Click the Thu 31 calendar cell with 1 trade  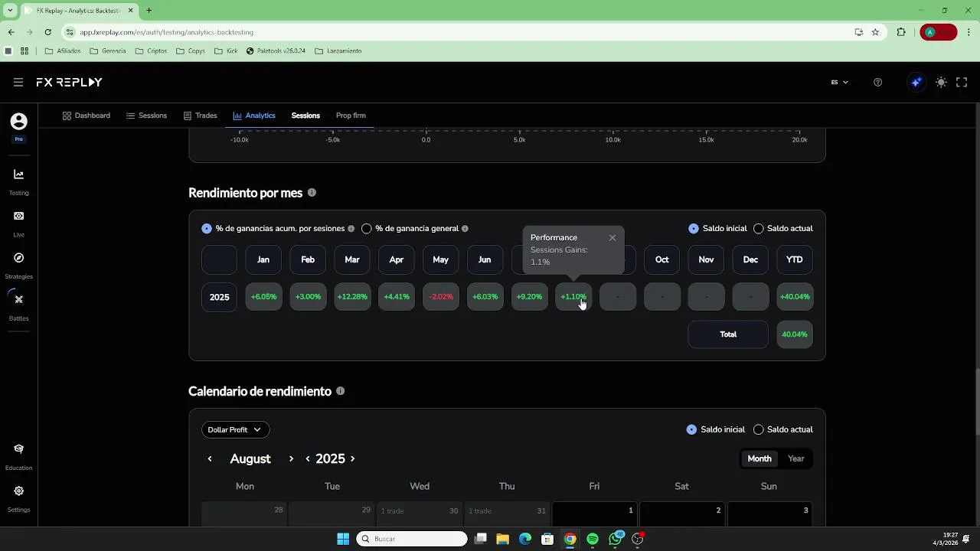[507, 514]
